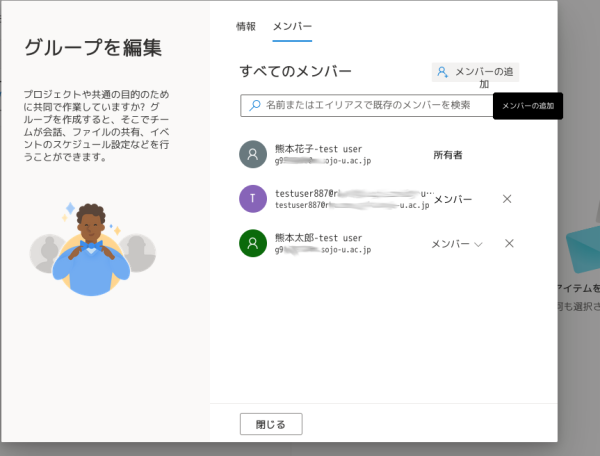Click the 所有者 label for 熊本花子
600x456 pixels.
[x=448, y=155]
